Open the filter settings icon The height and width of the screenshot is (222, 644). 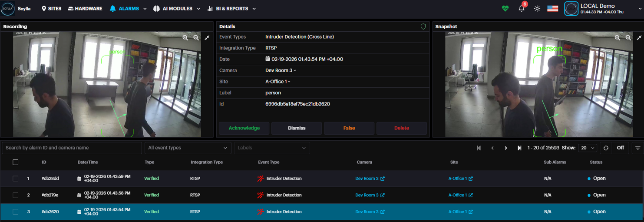637,148
